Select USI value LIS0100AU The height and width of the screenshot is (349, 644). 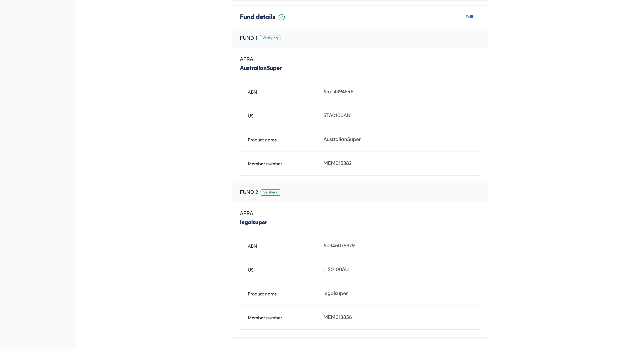point(336,269)
